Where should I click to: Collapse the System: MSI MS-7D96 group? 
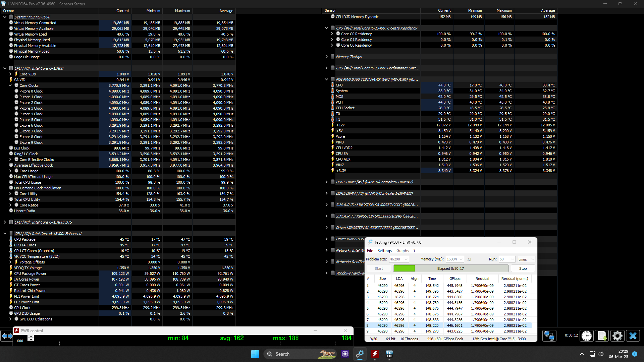[x=5, y=17]
